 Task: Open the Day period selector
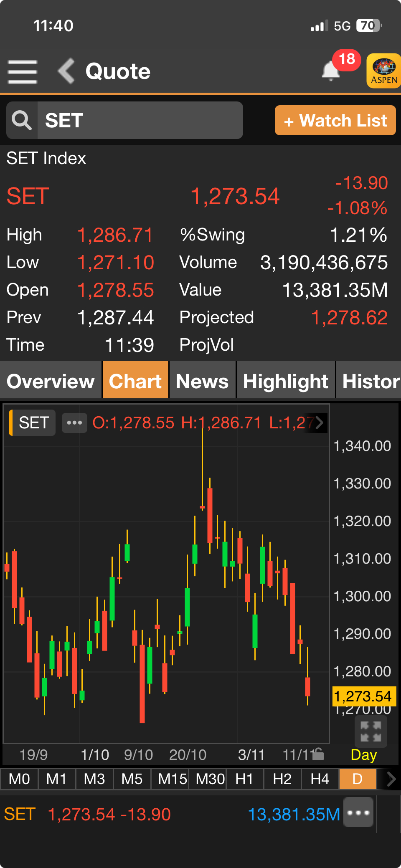pos(363,755)
